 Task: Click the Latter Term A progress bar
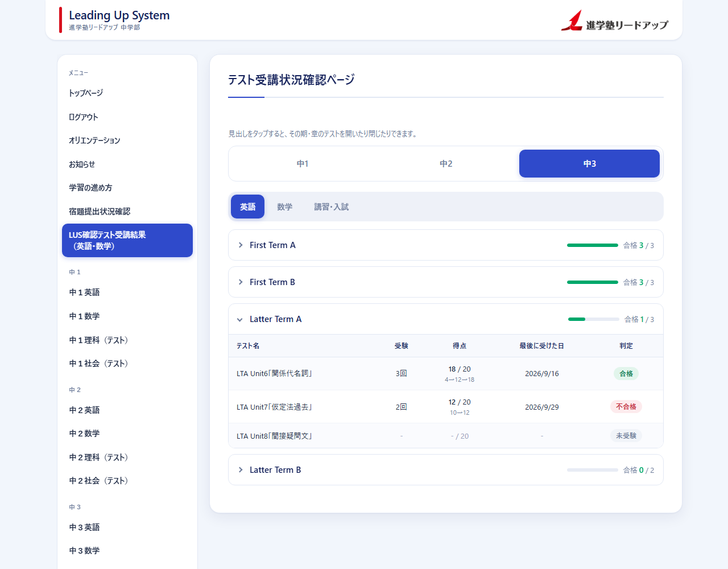pos(594,319)
